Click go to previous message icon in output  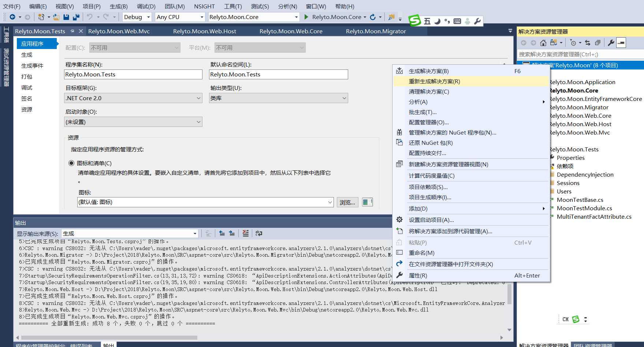point(222,233)
